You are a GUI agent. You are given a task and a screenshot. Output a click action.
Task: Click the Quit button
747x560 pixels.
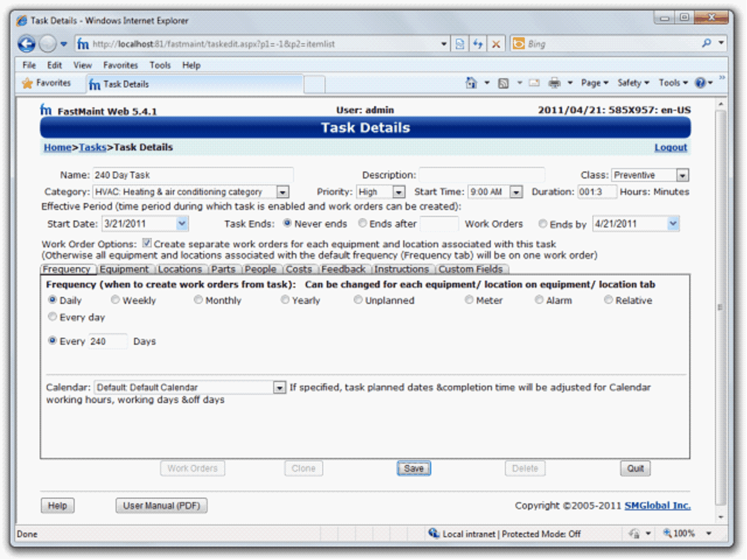coord(635,468)
